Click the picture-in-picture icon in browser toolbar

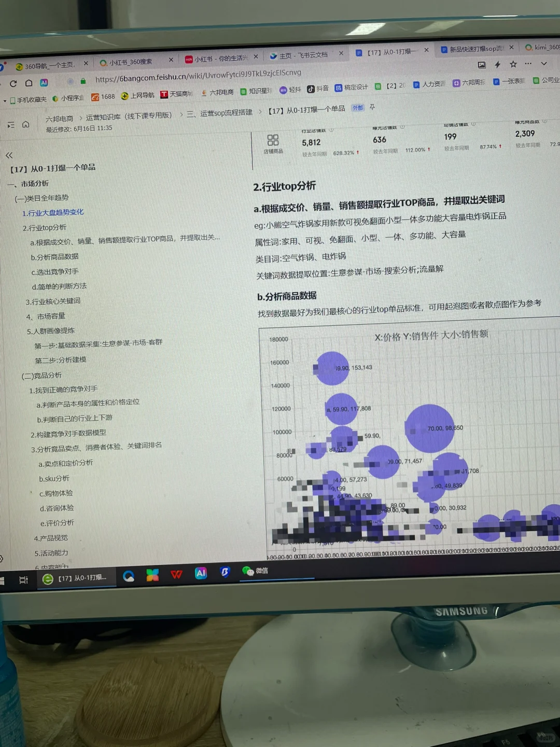482,65
